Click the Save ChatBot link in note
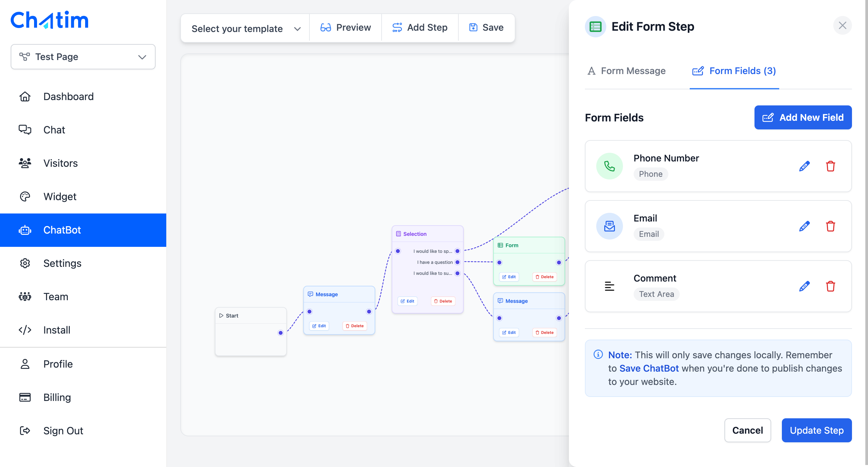868x467 pixels. (x=649, y=368)
